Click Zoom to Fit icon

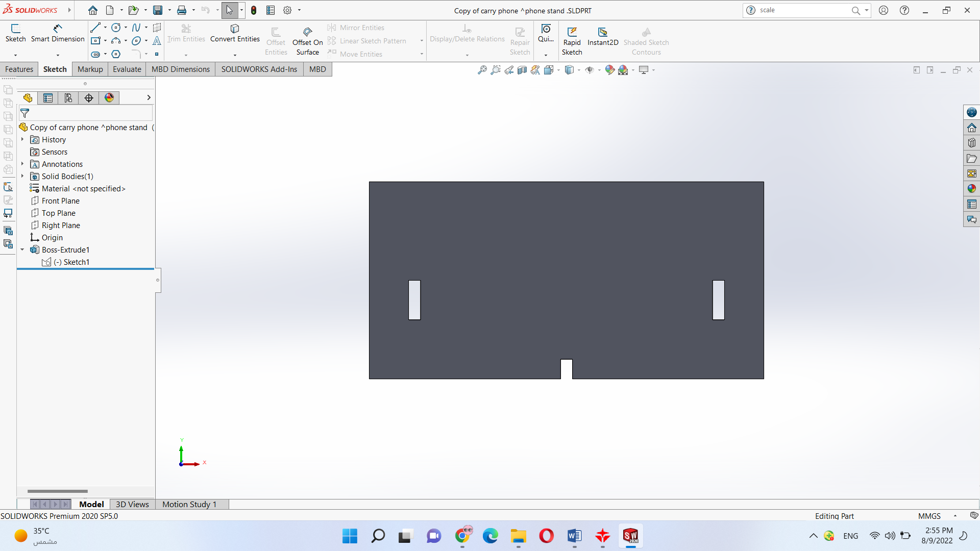pos(482,70)
